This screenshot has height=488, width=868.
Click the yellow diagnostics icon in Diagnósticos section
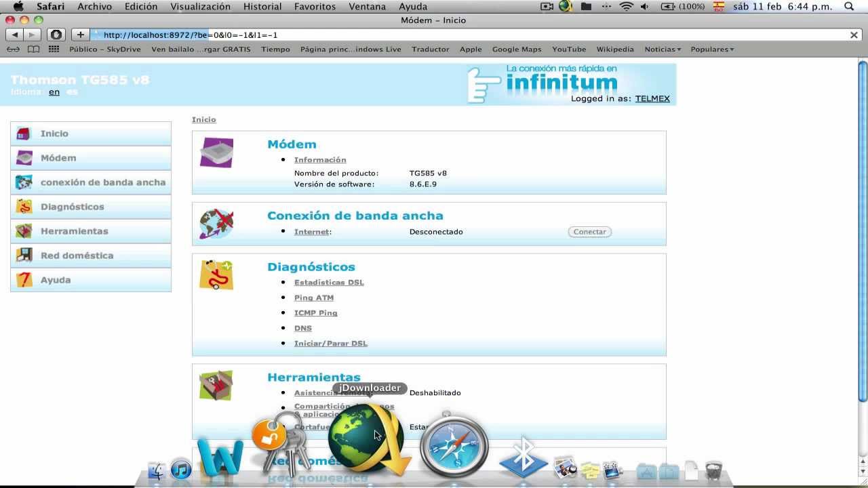216,275
